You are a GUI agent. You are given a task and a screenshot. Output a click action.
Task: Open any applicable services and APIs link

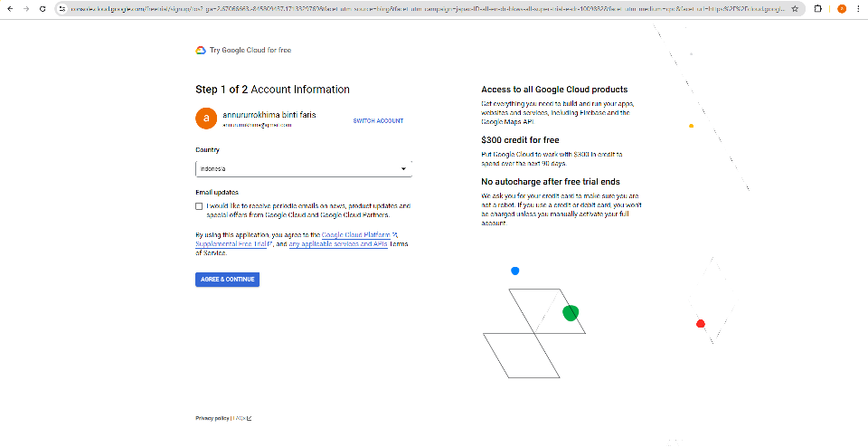(338, 243)
